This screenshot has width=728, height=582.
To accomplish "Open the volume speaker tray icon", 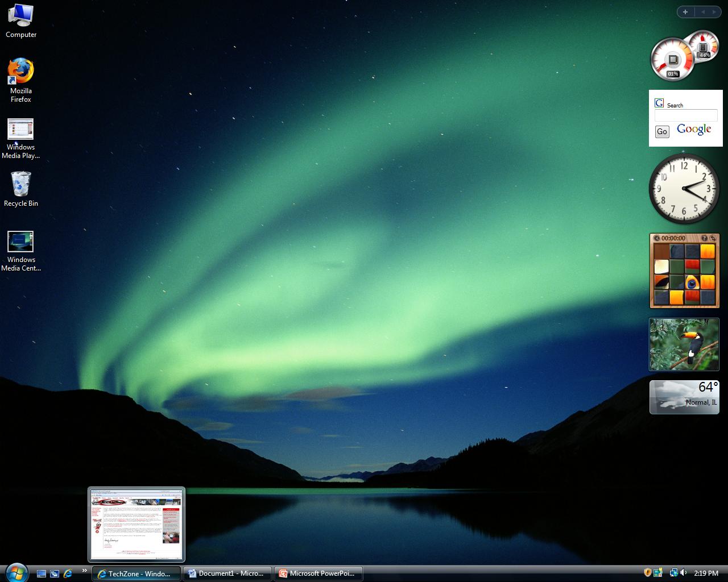I will tap(683, 573).
